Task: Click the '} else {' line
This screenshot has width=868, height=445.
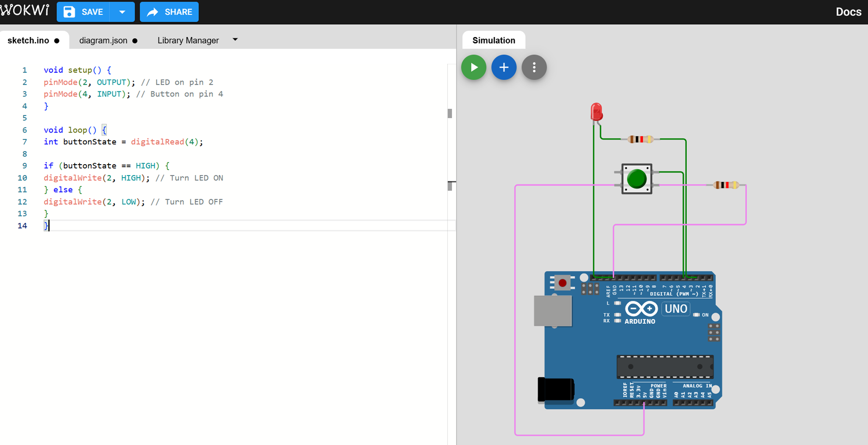Action: coord(63,190)
